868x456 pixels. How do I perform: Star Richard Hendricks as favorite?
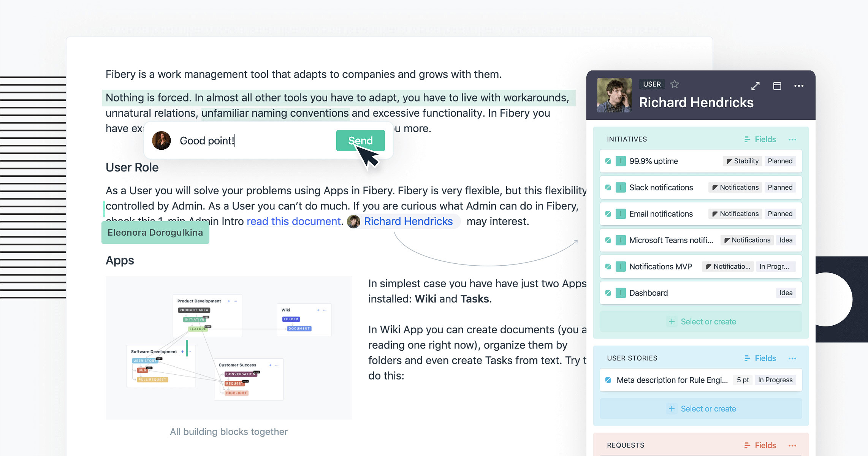(675, 84)
